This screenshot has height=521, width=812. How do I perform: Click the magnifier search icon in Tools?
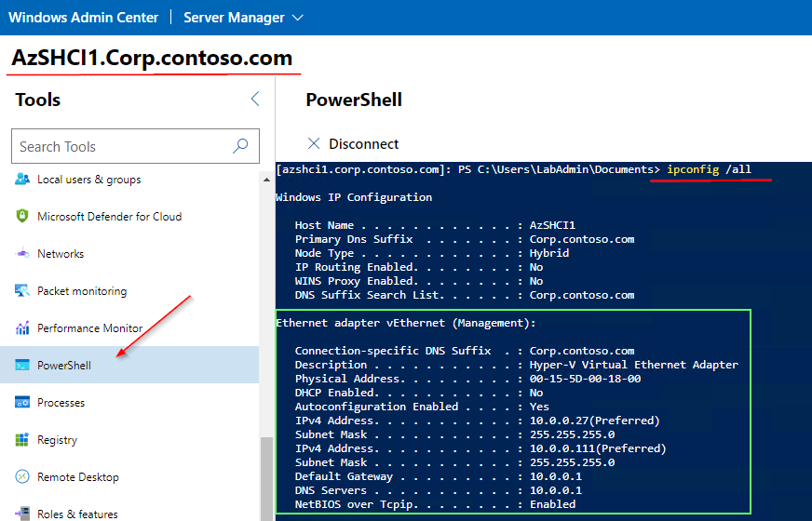tap(240, 146)
